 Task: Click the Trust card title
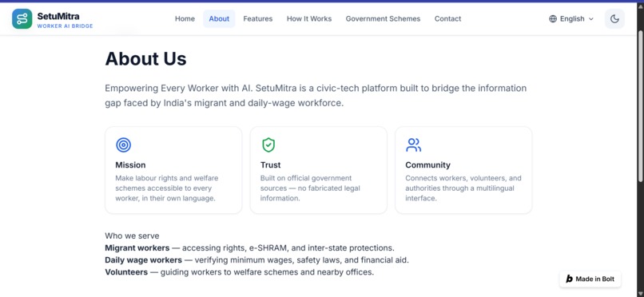(x=270, y=165)
